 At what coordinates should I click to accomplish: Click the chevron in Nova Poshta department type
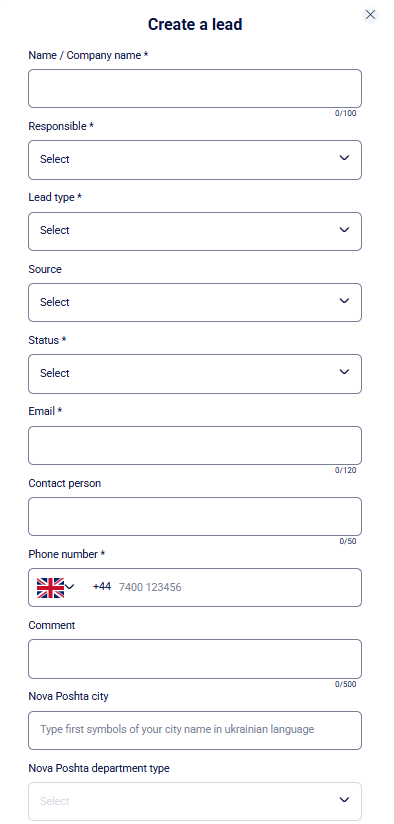[x=344, y=800]
